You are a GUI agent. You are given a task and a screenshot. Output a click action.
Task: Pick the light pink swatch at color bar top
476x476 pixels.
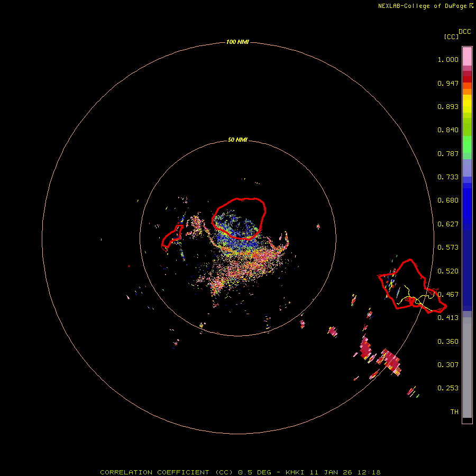[467, 57]
